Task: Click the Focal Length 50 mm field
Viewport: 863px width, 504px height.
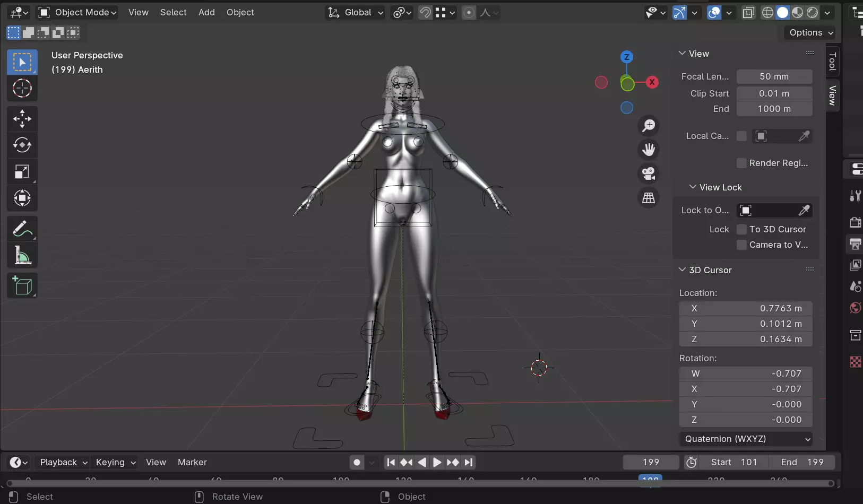Action: click(x=774, y=76)
